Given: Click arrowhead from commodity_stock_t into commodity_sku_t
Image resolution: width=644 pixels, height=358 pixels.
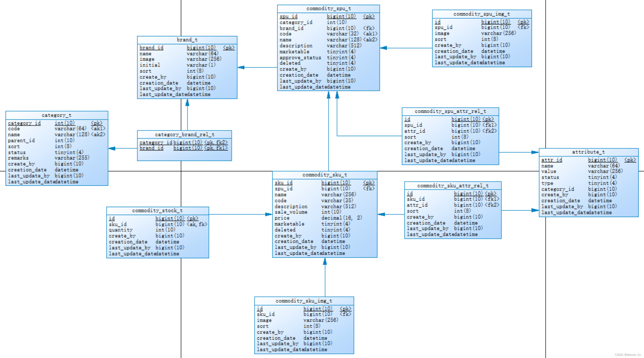Looking at the screenshot, I should 268,214.
